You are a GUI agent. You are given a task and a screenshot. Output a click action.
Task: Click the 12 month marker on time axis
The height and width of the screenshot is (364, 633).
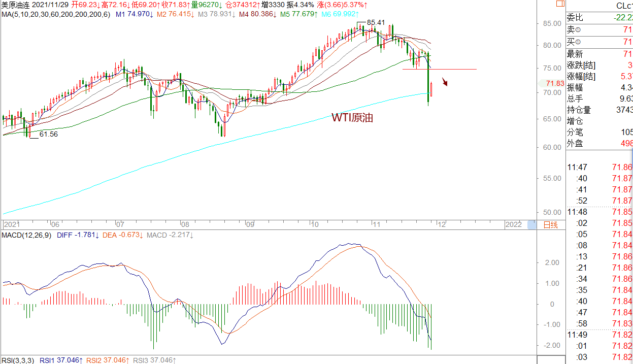(x=442, y=224)
